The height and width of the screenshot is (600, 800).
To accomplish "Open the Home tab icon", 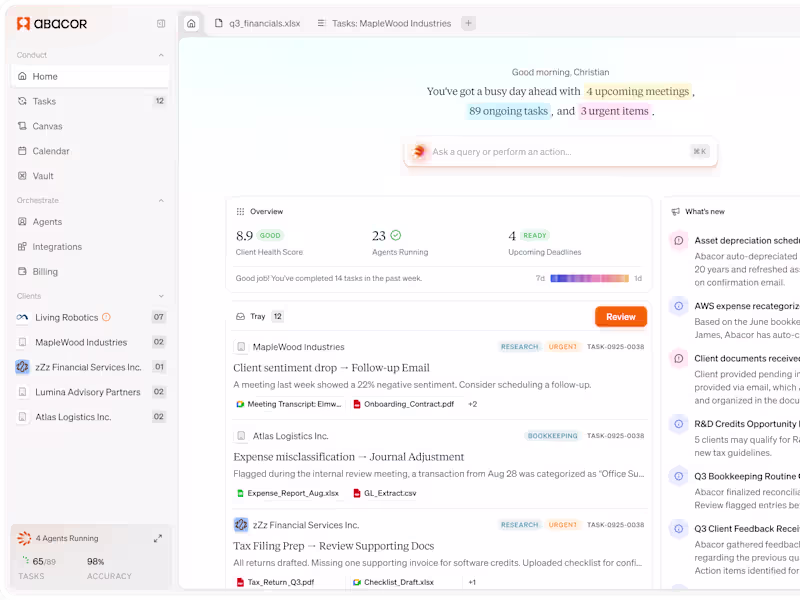I will tap(191, 23).
